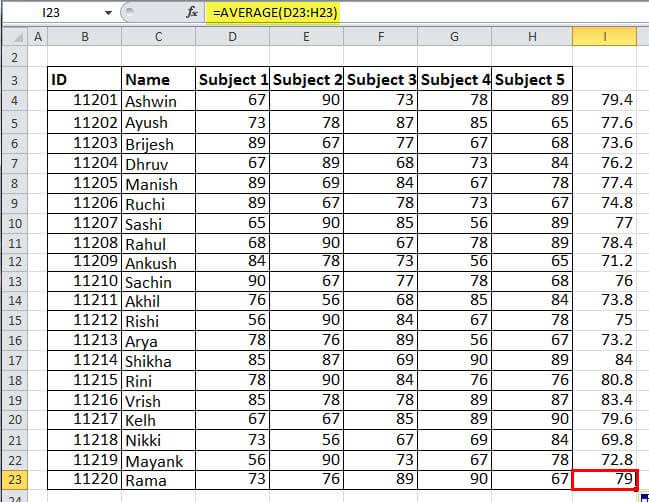Image resolution: width=649 pixels, height=502 pixels.
Task: Select the cell with name Rahul
Action: point(159,243)
